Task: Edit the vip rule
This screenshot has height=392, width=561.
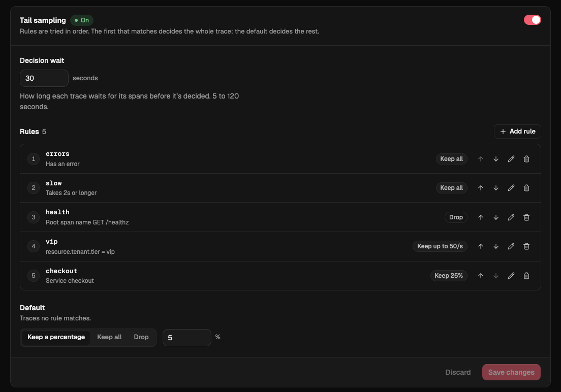Action: tap(511, 246)
